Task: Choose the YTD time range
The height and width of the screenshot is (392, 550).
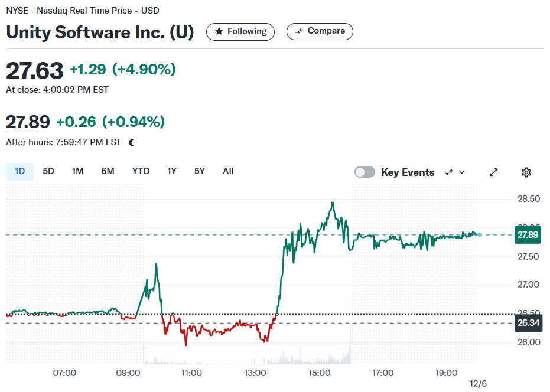Action: [x=141, y=171]
